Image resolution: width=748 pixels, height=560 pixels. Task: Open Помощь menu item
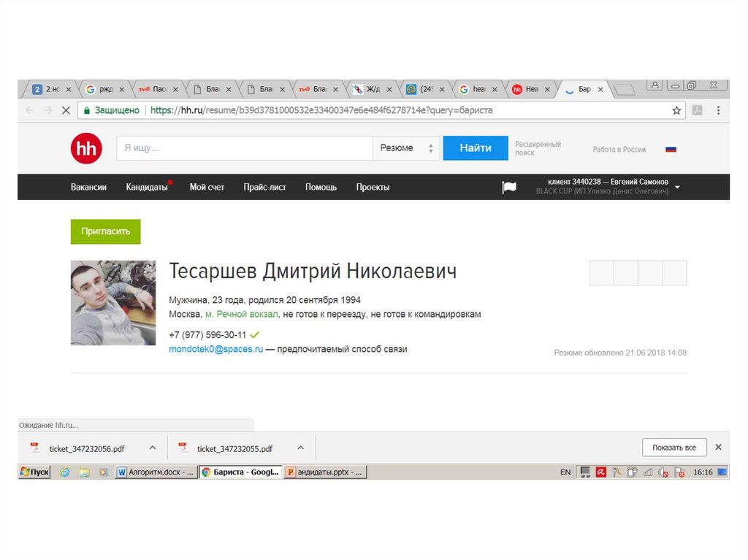(321, 187)
